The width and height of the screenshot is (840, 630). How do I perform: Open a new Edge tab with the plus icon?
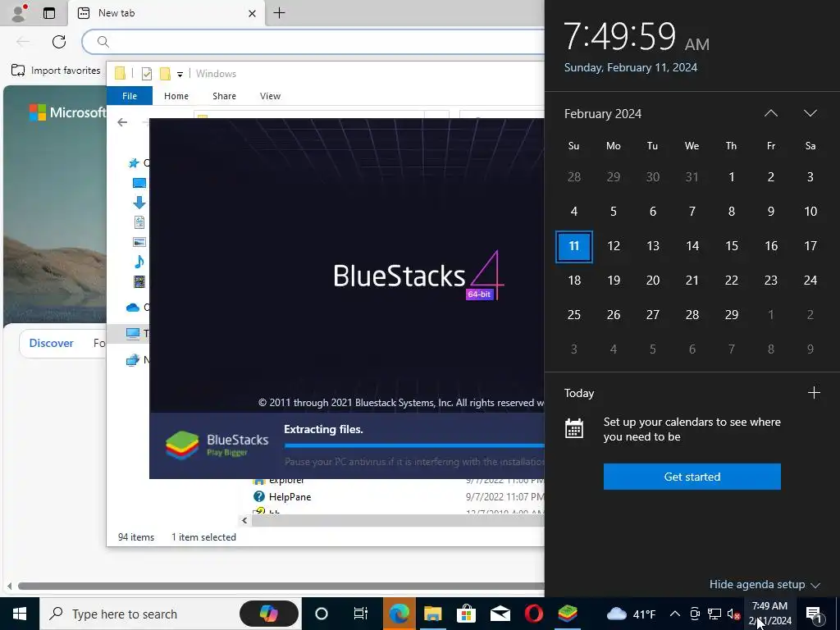[279, 13]
